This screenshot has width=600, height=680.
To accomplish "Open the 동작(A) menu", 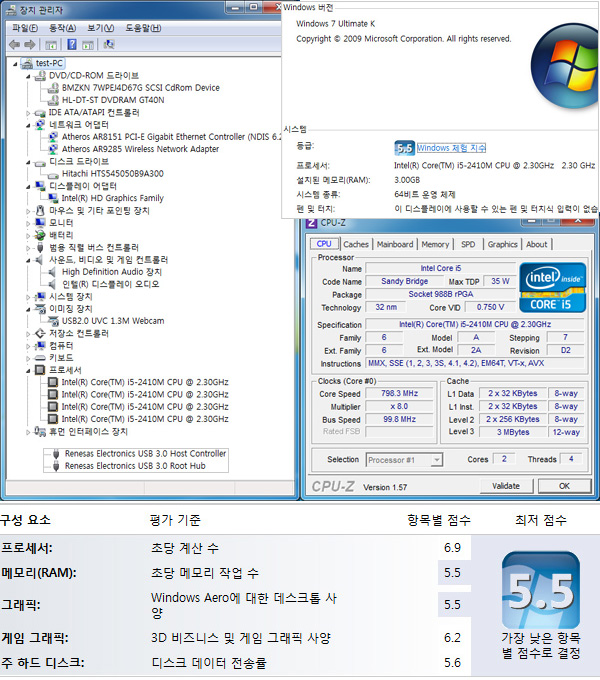I will [62, 28].
